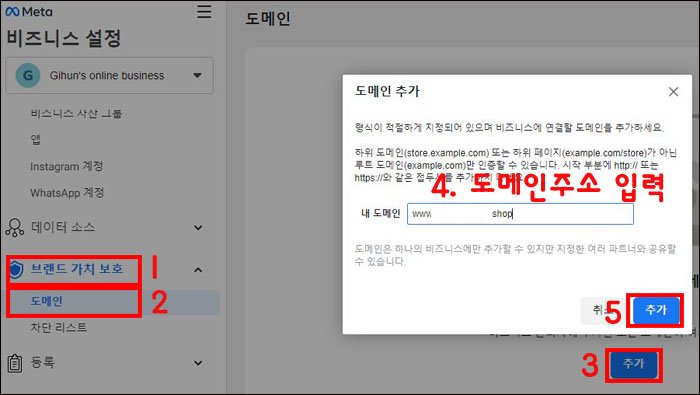Click the 등록 clipboard icon

(x=15, y=363)
